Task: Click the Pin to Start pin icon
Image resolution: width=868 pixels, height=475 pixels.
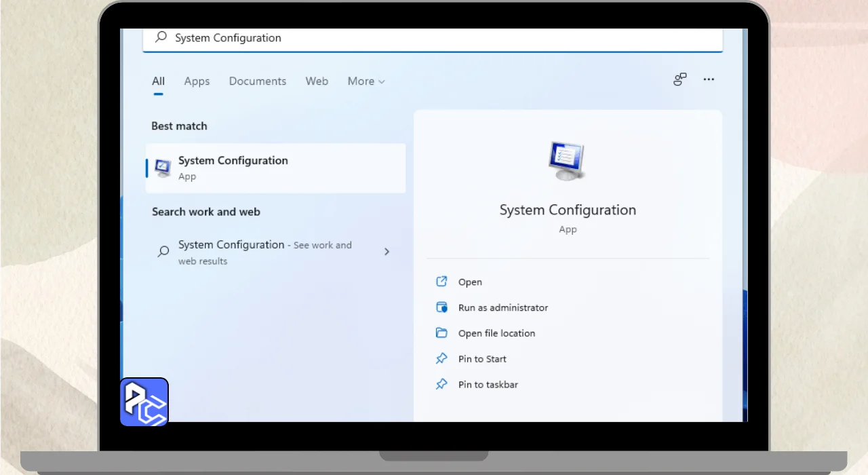Action: click(441, 359)
